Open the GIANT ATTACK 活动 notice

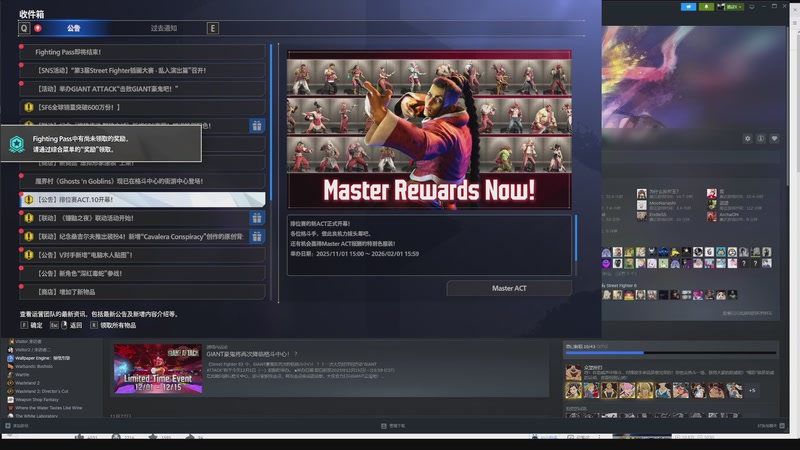click(142, 89)
